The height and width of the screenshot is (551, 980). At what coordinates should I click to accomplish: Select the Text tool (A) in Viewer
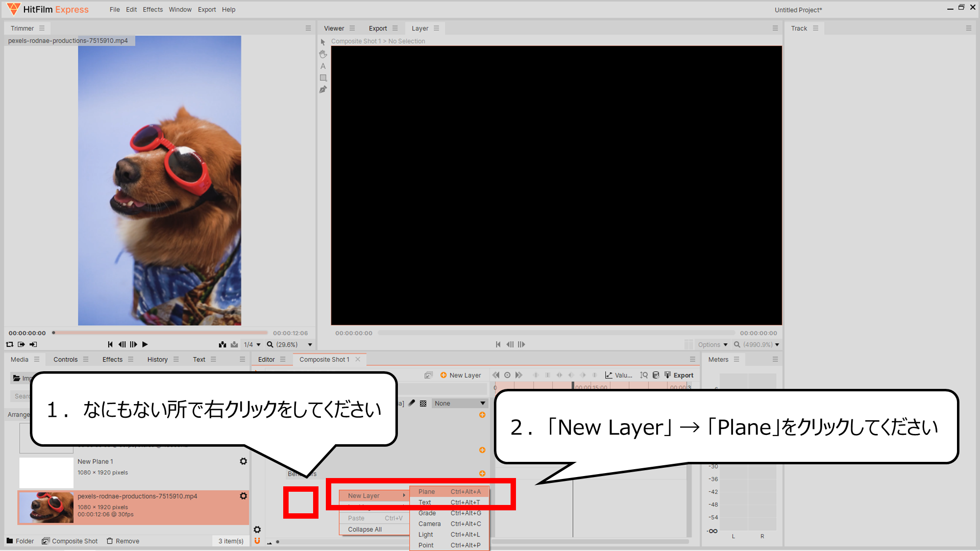point(323,66)
